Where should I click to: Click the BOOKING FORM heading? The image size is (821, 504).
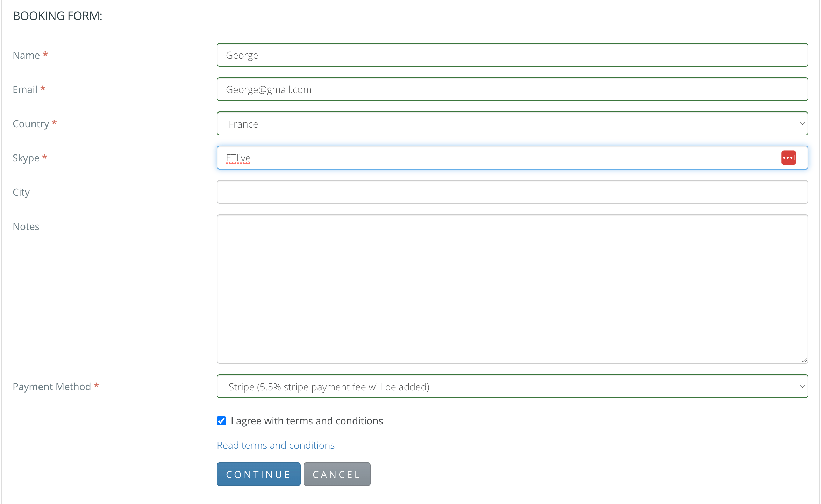[x=57, y=16]
